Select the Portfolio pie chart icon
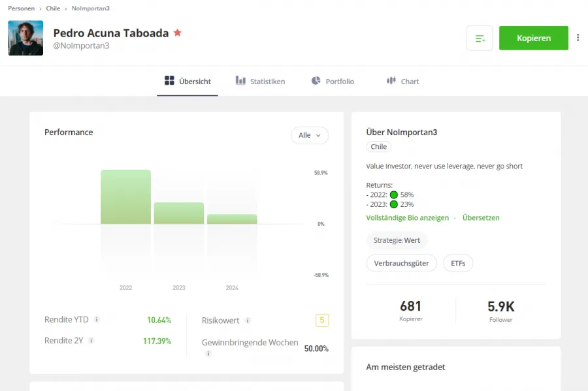 click(317, 81)
